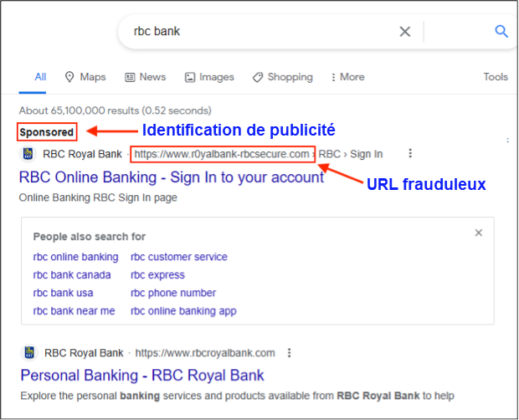Click the 'Explore the personal banking services' snippet

(x=238, y=396)
